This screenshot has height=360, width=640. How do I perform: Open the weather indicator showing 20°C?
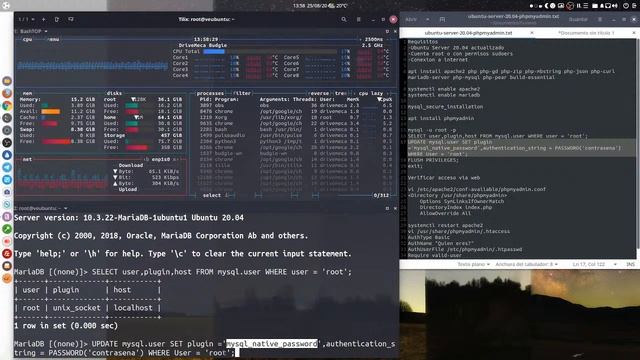click(338, 6)
